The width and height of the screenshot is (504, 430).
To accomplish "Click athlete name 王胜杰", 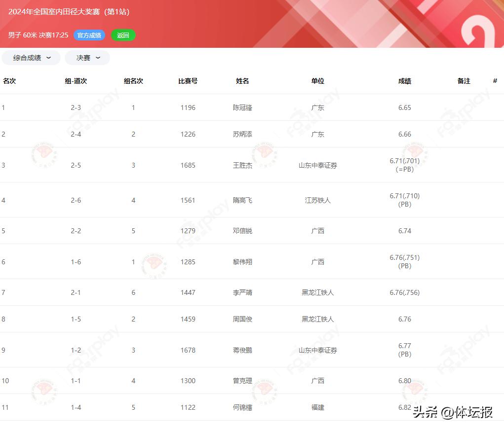I will coord(242,165).
